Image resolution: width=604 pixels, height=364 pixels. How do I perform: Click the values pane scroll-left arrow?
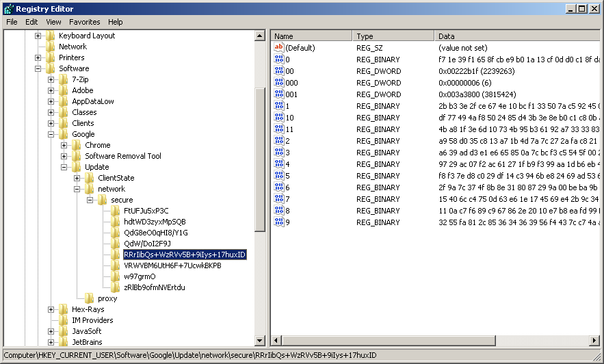(276, 341)
